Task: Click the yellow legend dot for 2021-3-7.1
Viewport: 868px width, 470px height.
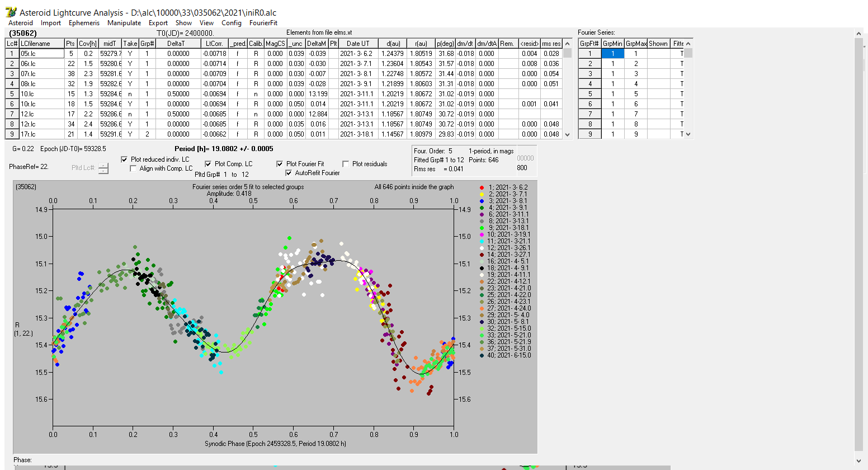Action: 482,194
